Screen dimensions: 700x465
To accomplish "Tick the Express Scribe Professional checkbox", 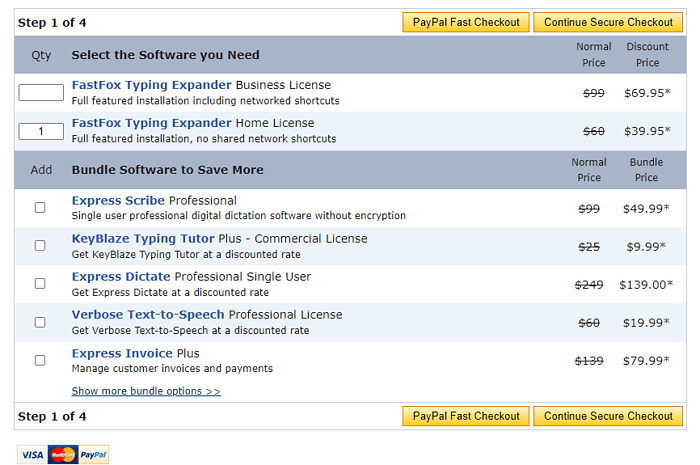I will 40,208.
